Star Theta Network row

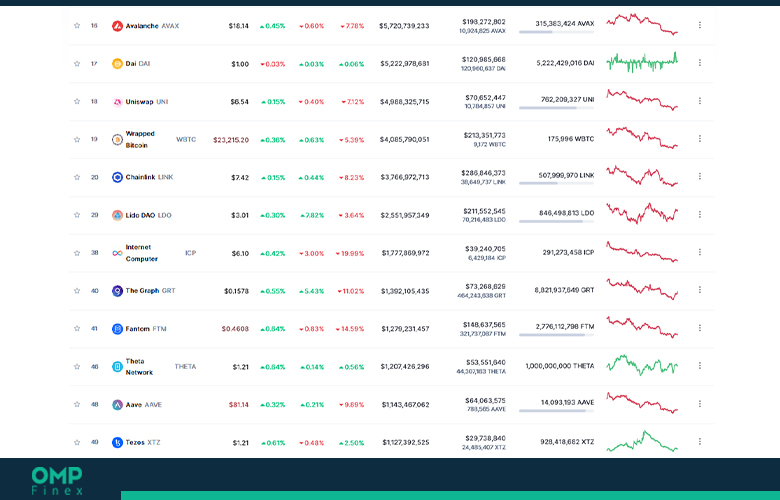coord(77,367)
